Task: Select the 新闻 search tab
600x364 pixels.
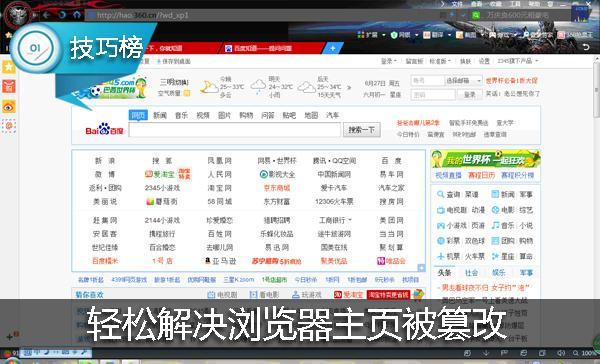Action: point(160,115)
